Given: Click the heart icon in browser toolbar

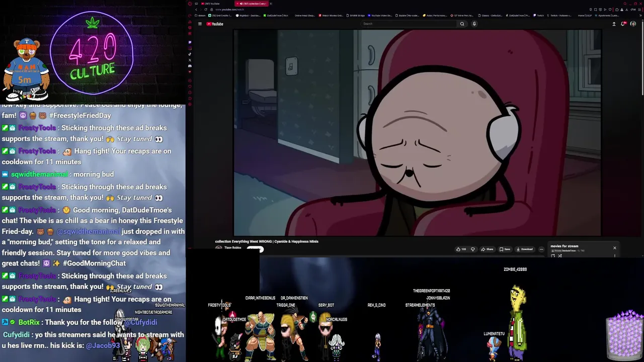Looking at the screenshot, I should click(610, 10).
